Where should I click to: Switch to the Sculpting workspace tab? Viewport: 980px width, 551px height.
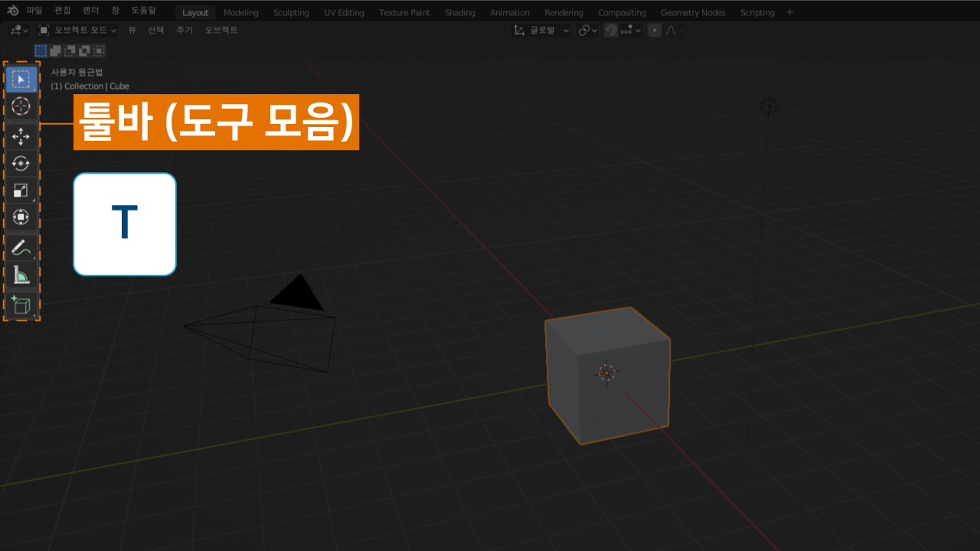[291, 12]
